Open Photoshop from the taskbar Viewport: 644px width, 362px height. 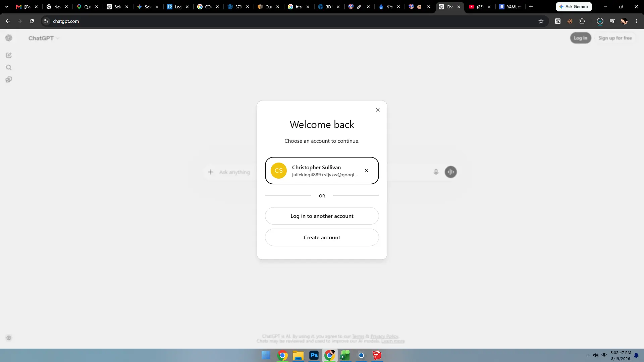314,355
